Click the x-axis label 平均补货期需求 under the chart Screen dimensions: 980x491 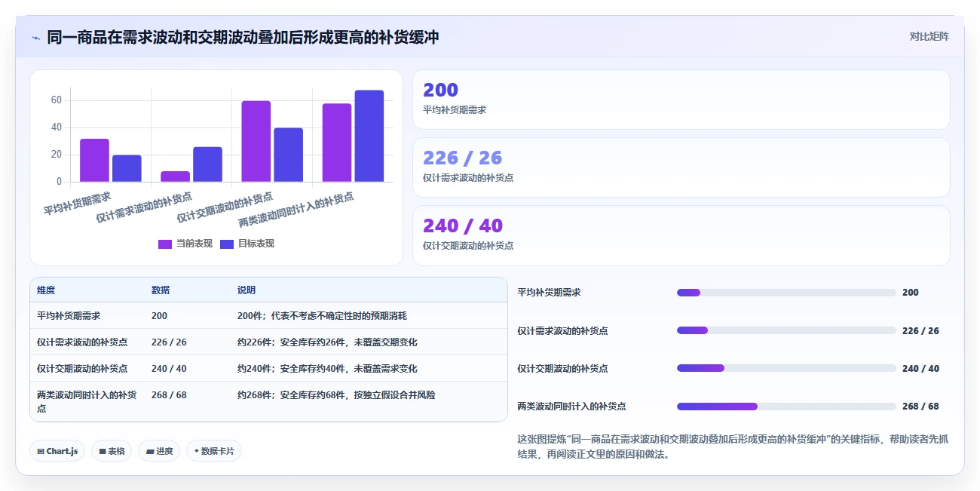pyautogui.click(x=77, y=203)
